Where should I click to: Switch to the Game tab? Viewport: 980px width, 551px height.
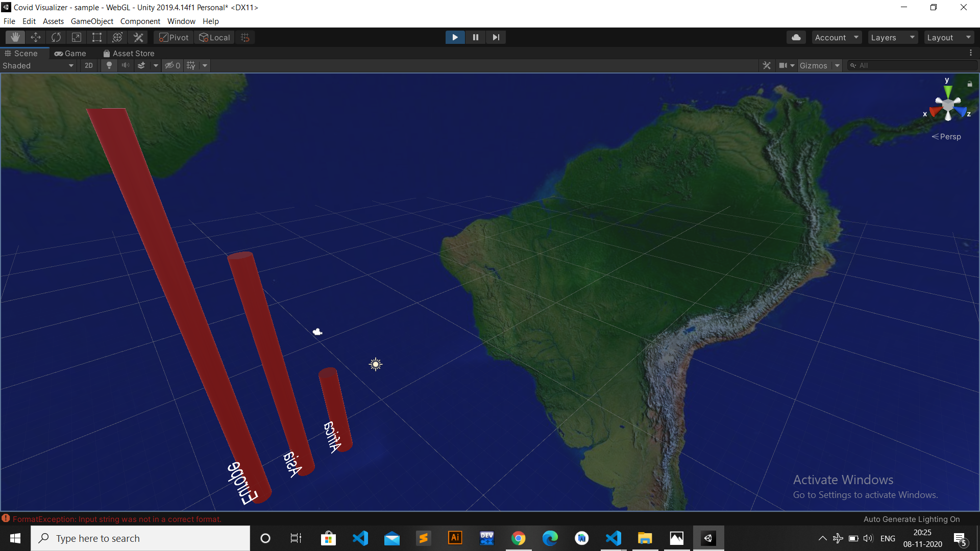point(70,53)
